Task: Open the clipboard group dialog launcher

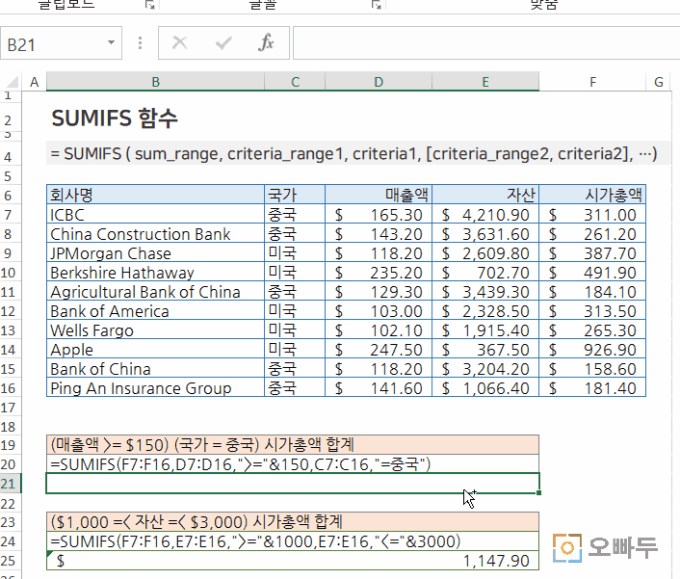Action: (x=150, y=5)
